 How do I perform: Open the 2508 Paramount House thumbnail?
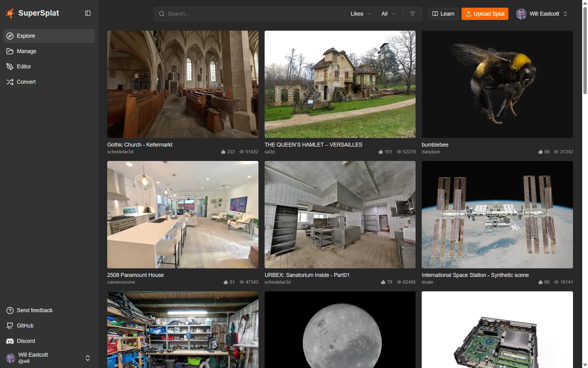(183, 215)
